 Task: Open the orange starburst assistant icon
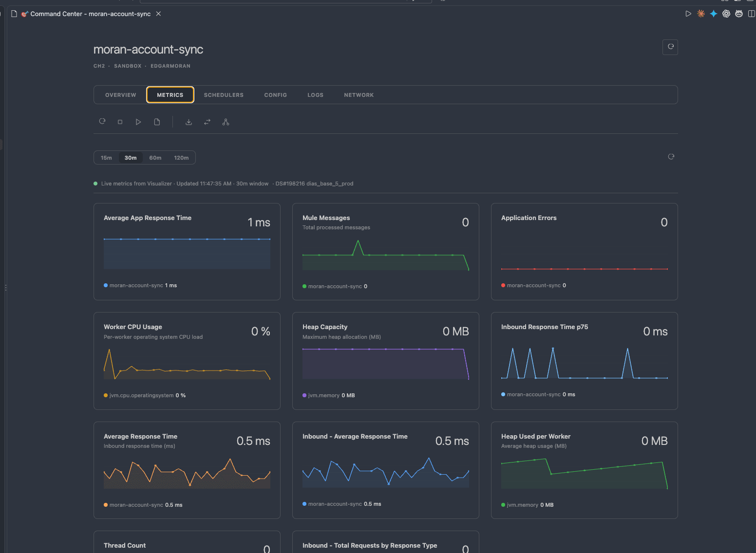(x=701, y=14)
